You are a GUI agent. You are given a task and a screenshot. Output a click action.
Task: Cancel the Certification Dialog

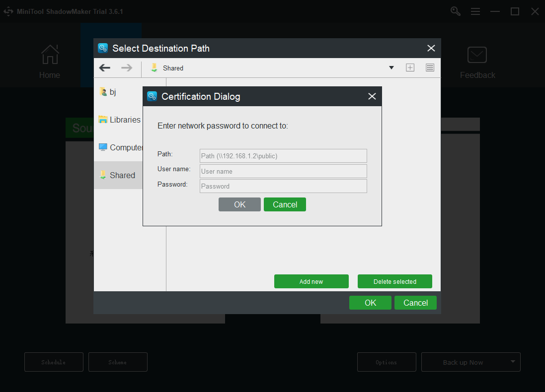[x=285, y=204]
